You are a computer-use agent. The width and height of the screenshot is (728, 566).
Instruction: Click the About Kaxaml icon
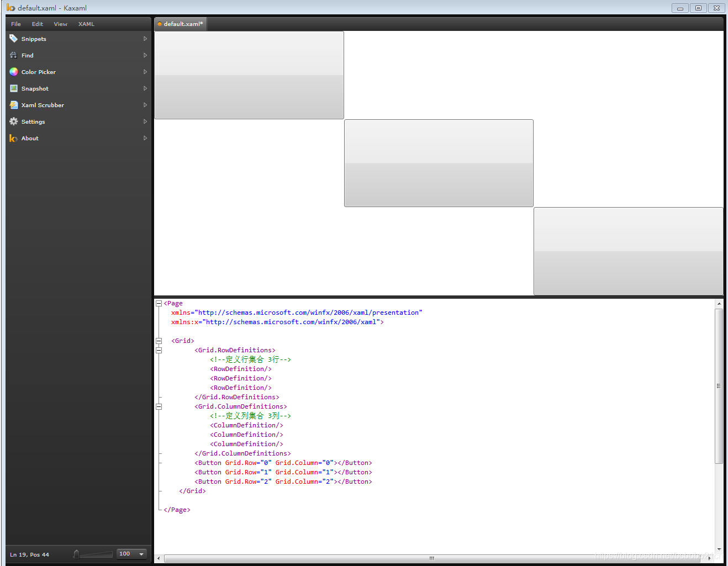13,138
